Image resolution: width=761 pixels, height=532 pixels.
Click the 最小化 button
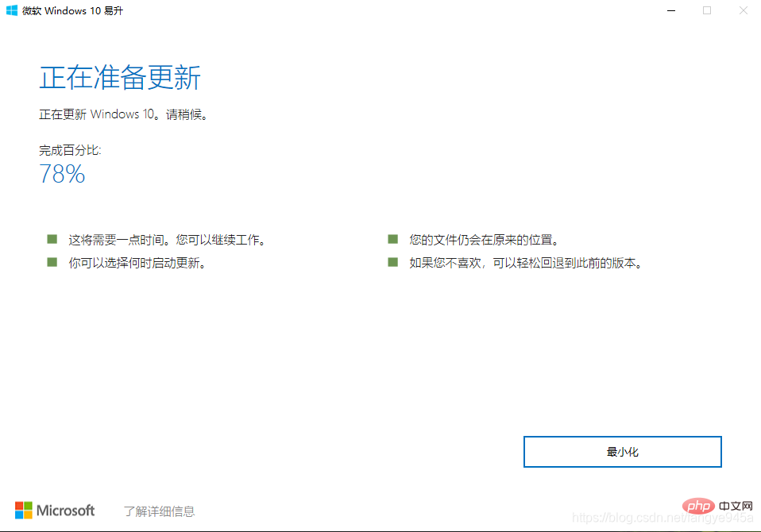622,452
